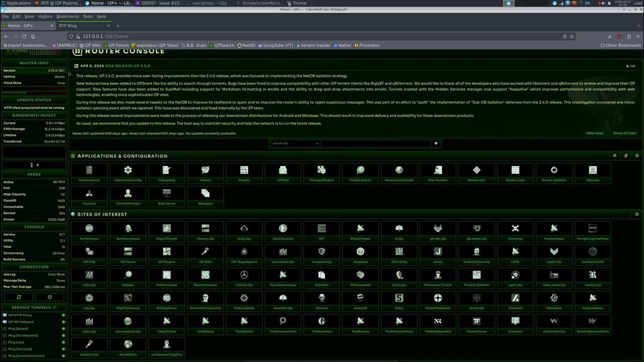
Task: Show all news entries
Action: 624,133
